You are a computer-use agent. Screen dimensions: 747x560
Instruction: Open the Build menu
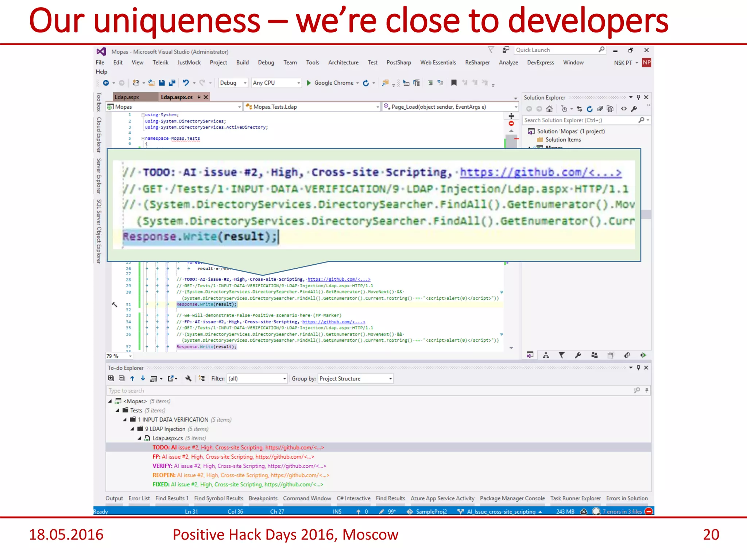(x=242, y=62)
